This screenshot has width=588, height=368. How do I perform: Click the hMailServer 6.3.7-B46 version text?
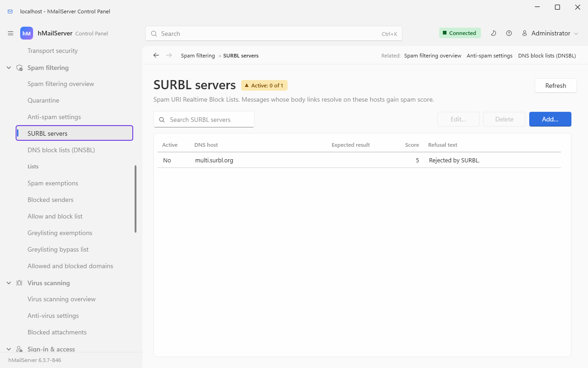point(34,360)
